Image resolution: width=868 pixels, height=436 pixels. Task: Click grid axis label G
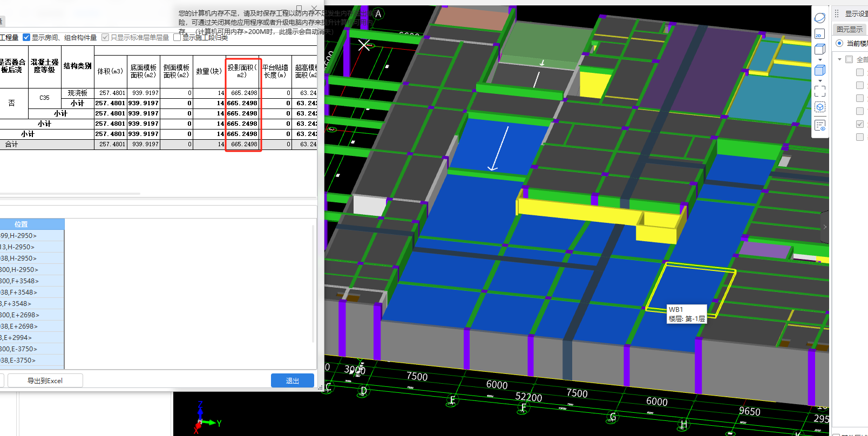coord(613,417)
